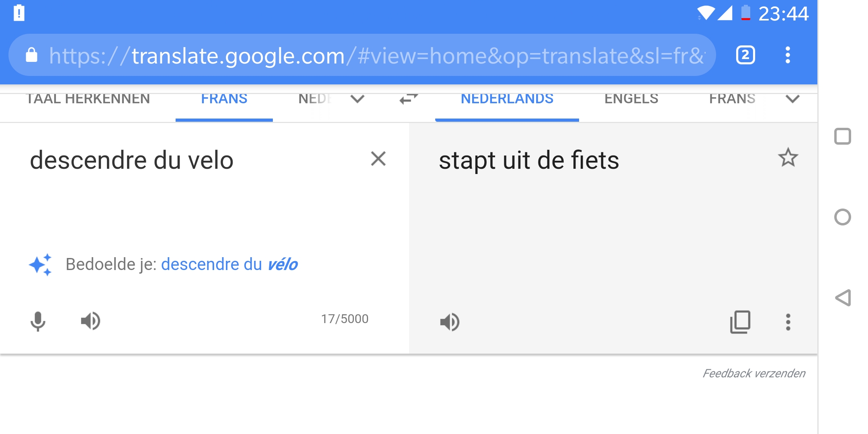Click the URL address bar

click(362, 55)
